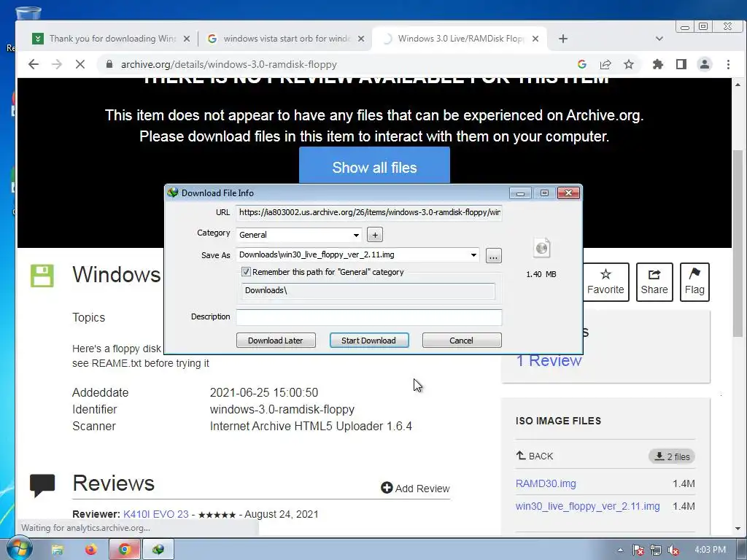
Task: Click the 4:03 PM taskbar clock
Action: [x=711, y=550]
